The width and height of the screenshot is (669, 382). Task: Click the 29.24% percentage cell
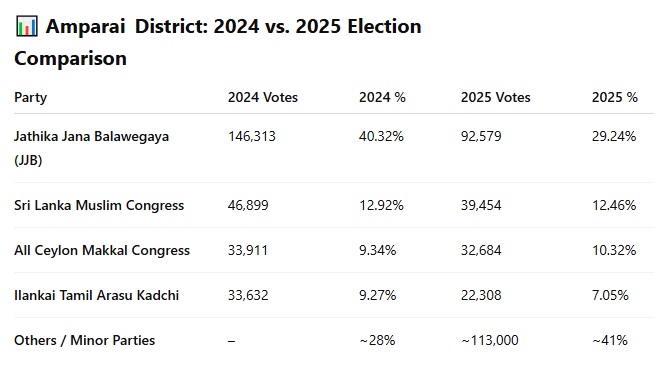(614, 136)
